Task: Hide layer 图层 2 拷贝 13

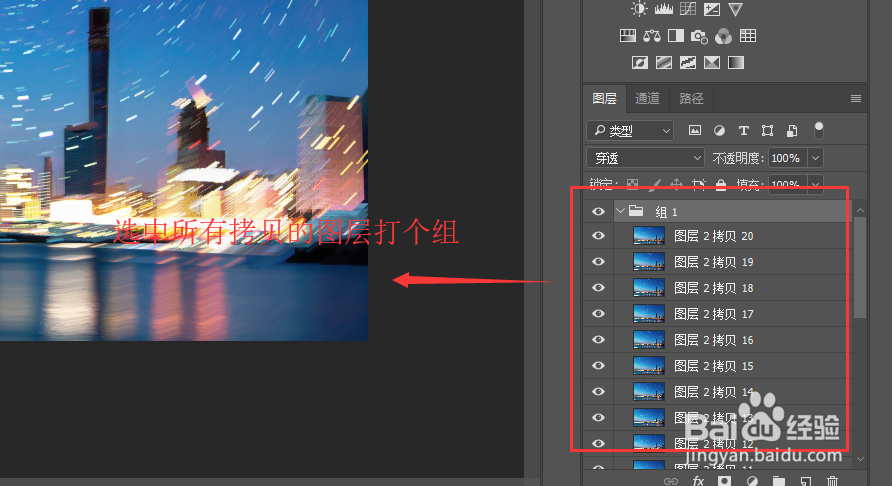Action: (x=598, y=418)
